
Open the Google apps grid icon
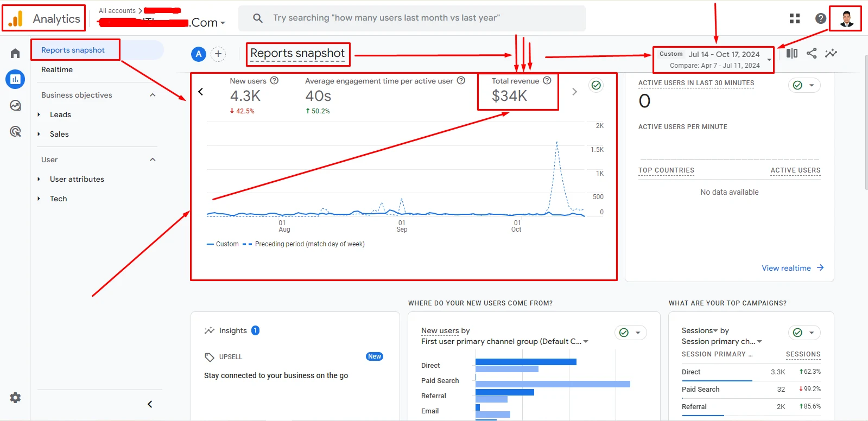pyautogui.click(x=795, y=18)
